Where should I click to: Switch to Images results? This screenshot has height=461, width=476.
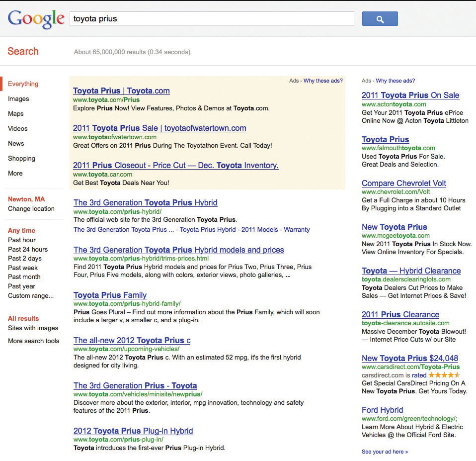[18, 99]
